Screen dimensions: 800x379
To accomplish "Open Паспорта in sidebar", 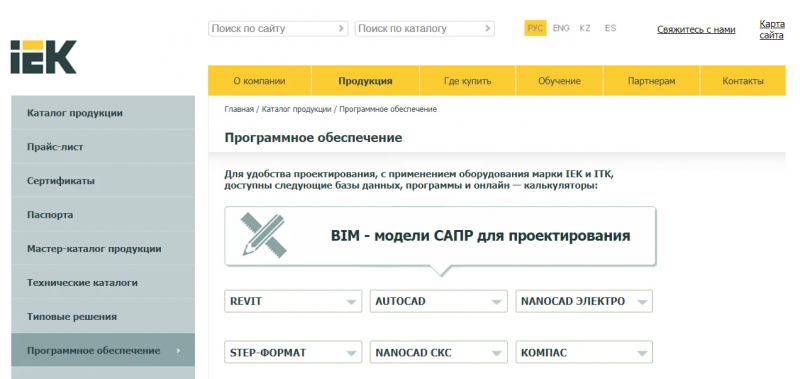I will pos(103,215).
